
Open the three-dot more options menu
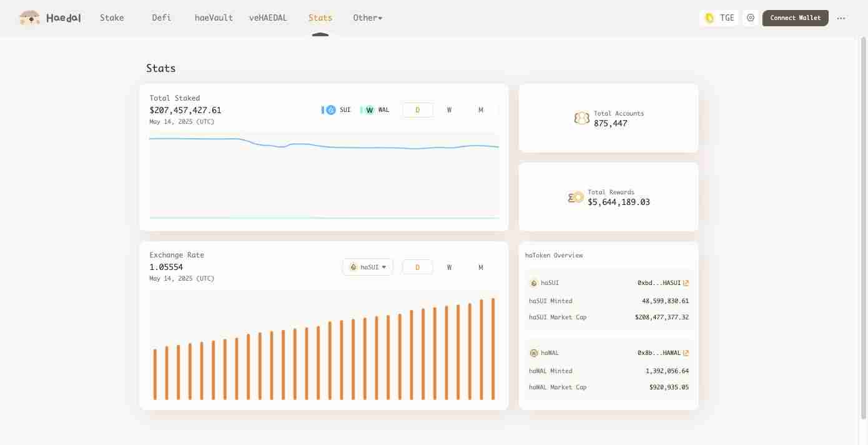[x=841, y=18]
